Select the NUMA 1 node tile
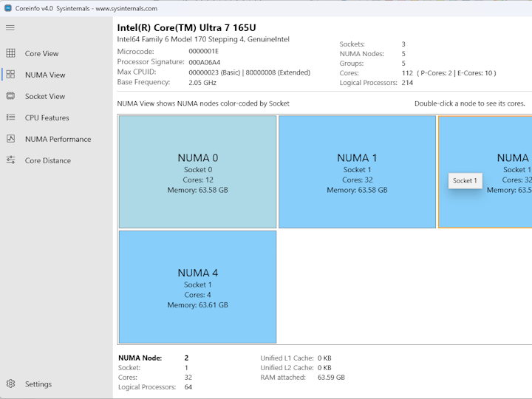This screenshot has height=399, width=532. (x=358, y=171)
